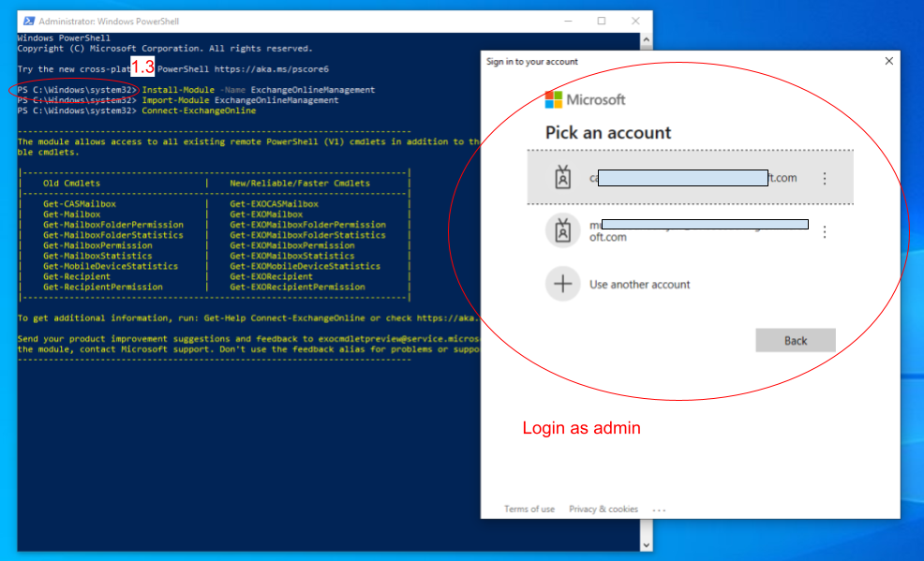Click the Get-EXOMailbox cmdlet text

[266, 214]
